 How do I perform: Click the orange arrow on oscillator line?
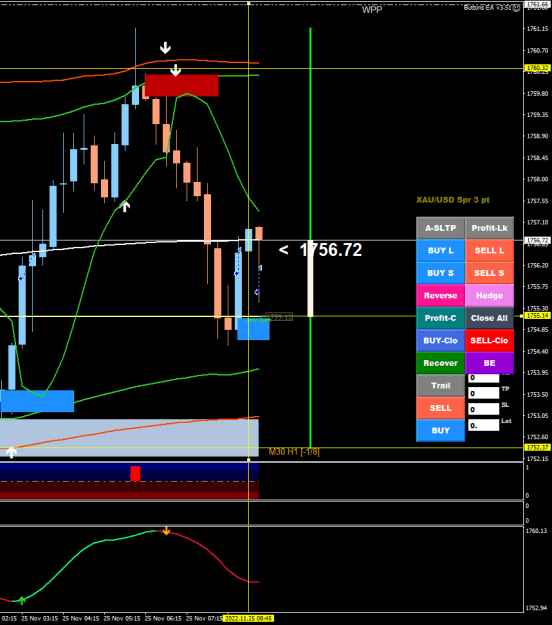click(166, 531)
